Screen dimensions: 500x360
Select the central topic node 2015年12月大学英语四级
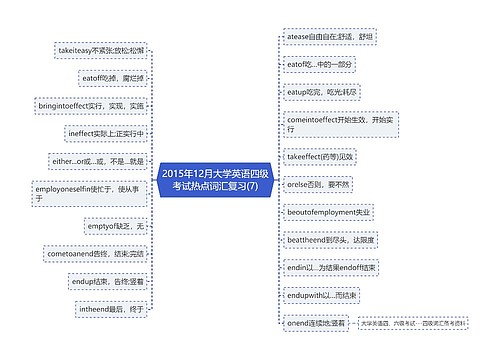[215, 180]
